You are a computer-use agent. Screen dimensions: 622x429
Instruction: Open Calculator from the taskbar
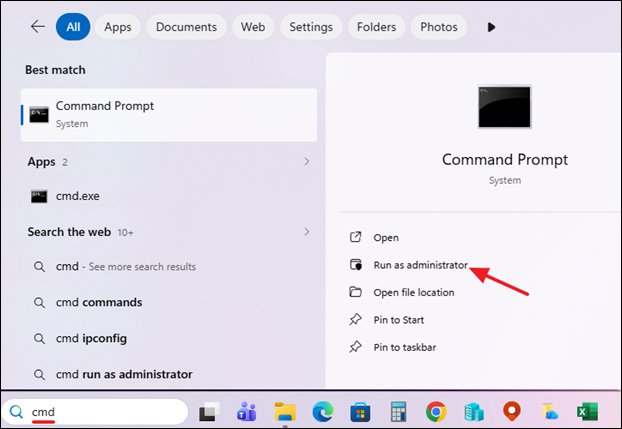click(398, 412)
